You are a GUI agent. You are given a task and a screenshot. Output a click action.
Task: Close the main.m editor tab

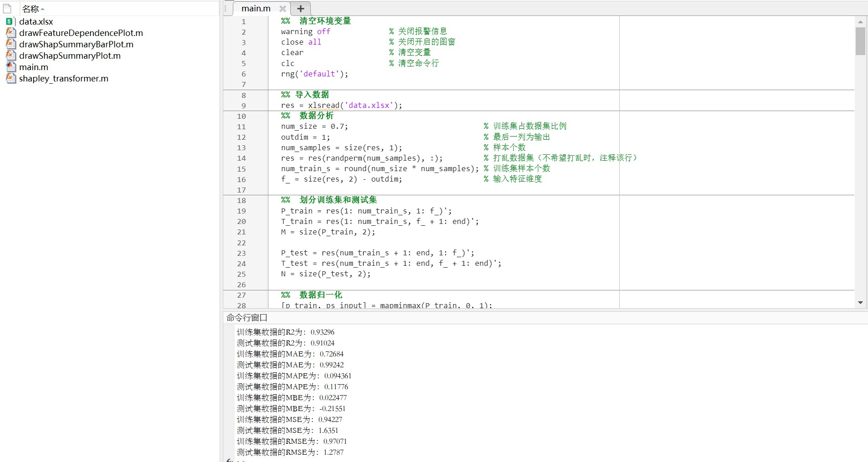click(x=282, y=9)
